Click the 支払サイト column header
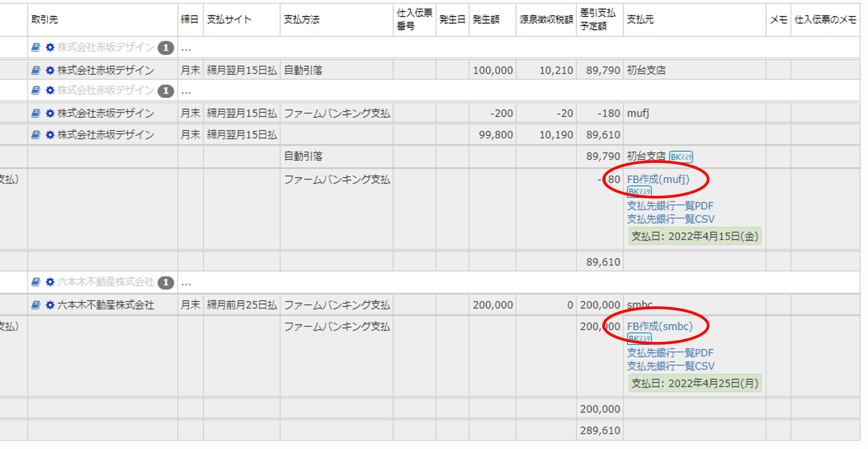 click(x=241, y=20)
